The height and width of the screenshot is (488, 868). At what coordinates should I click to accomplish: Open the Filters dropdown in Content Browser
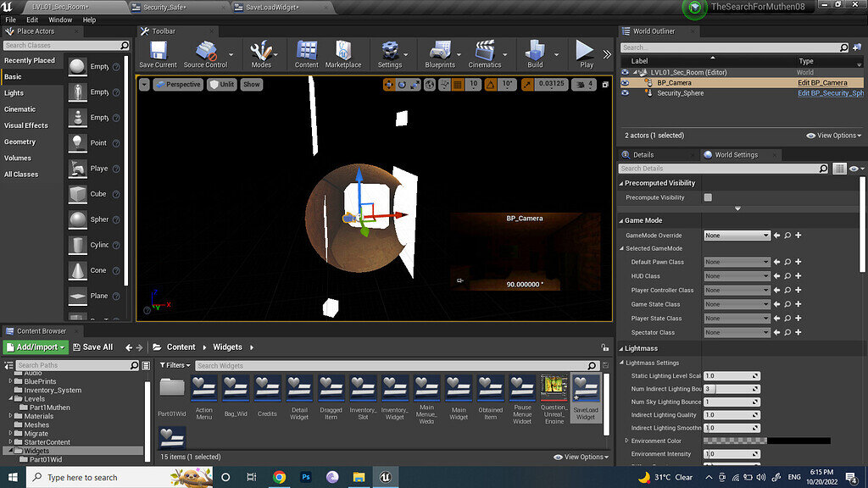(x=175, y=365)
